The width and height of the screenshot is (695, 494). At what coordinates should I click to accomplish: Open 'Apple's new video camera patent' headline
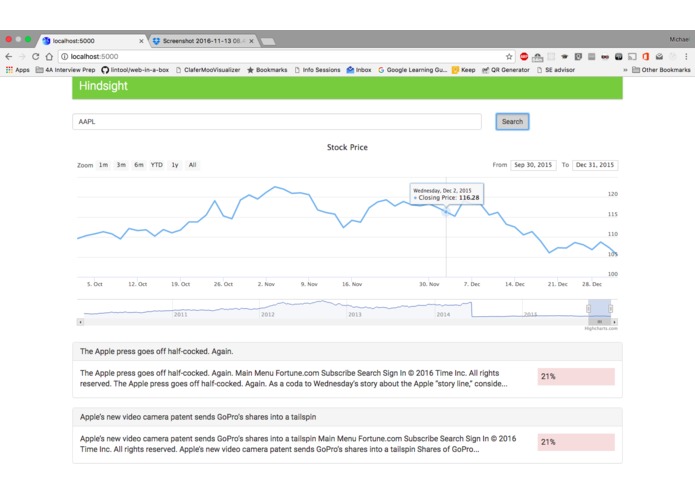click(x=198, y=417)
